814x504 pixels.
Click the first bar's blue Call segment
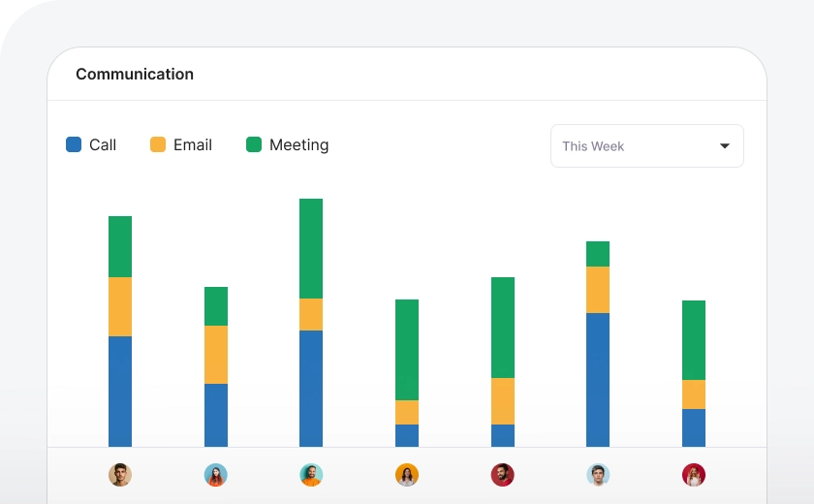(x=119, y=391)
